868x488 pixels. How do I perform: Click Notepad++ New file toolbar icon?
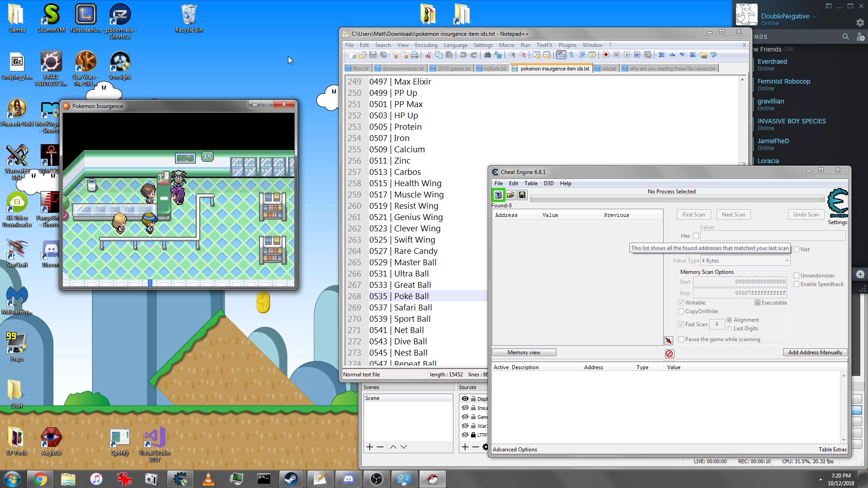click(x=353, y=55)
